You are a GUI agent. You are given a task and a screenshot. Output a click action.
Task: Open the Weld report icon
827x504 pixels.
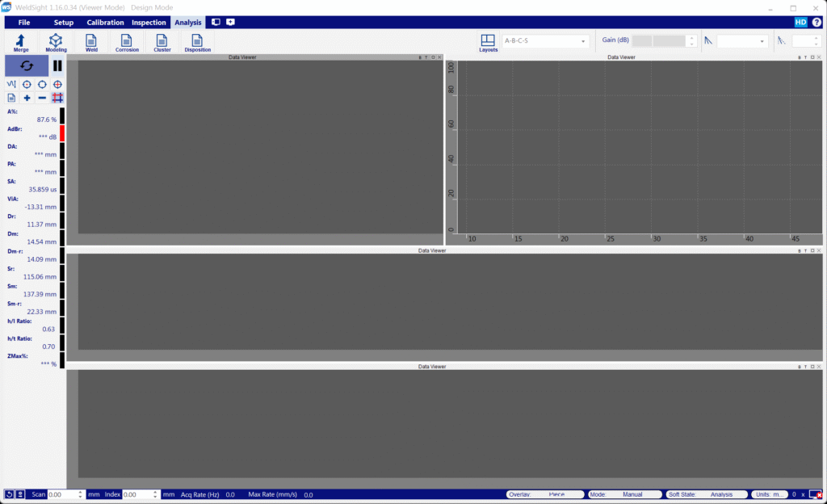click(x=91, y=43)
